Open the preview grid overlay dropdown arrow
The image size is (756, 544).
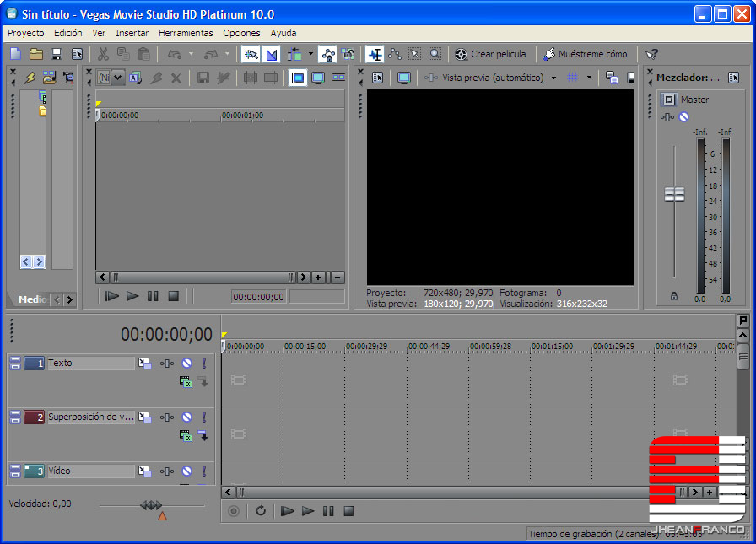coord(589,78)
